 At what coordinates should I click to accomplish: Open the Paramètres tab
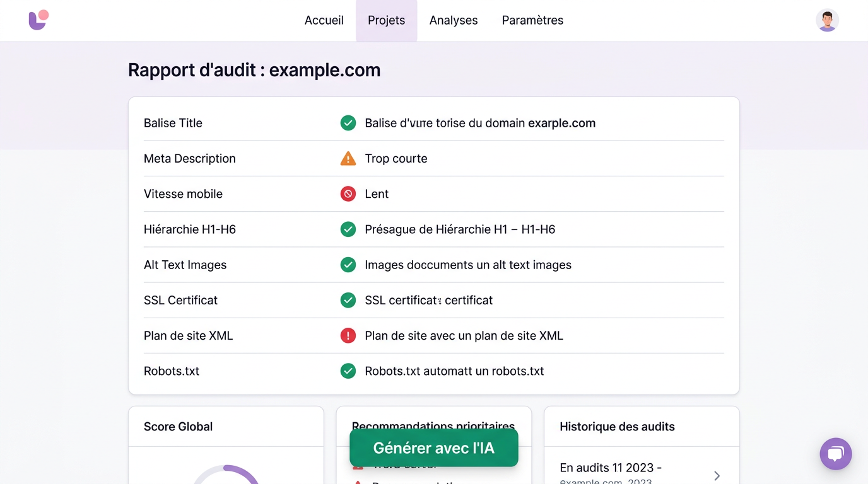point(532,20)
